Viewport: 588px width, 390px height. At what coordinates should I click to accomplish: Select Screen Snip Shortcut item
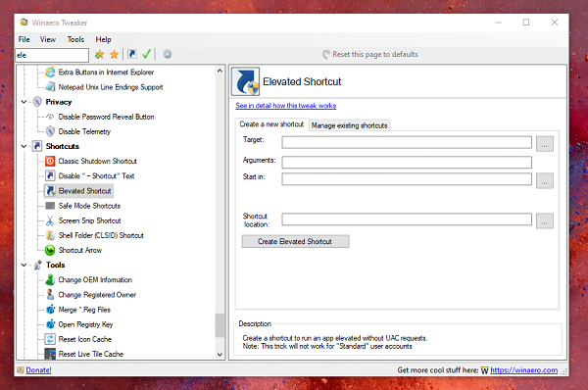point(89,220)
